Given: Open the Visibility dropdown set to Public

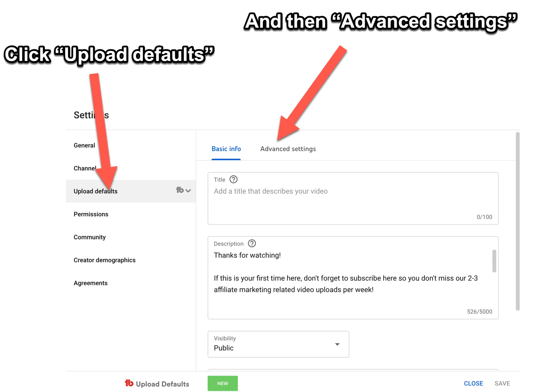Looking at the screenshot, I should click(x=278, y=344).
